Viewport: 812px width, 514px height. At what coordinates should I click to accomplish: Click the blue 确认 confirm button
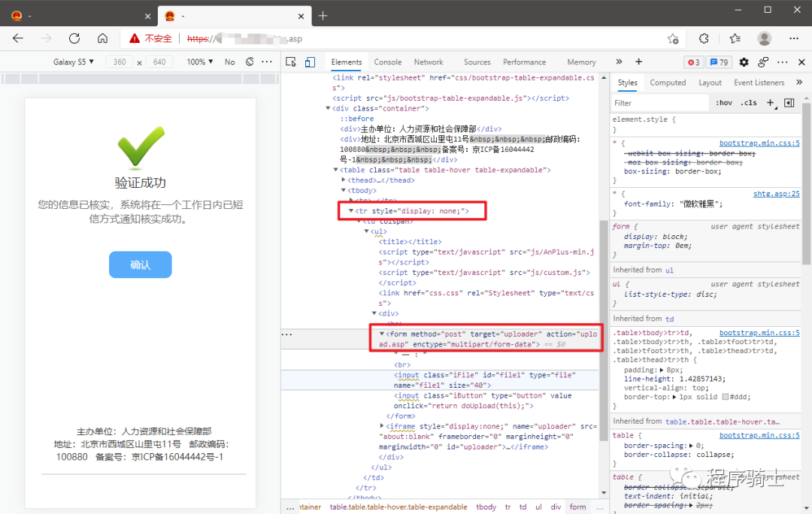(141, 265)
